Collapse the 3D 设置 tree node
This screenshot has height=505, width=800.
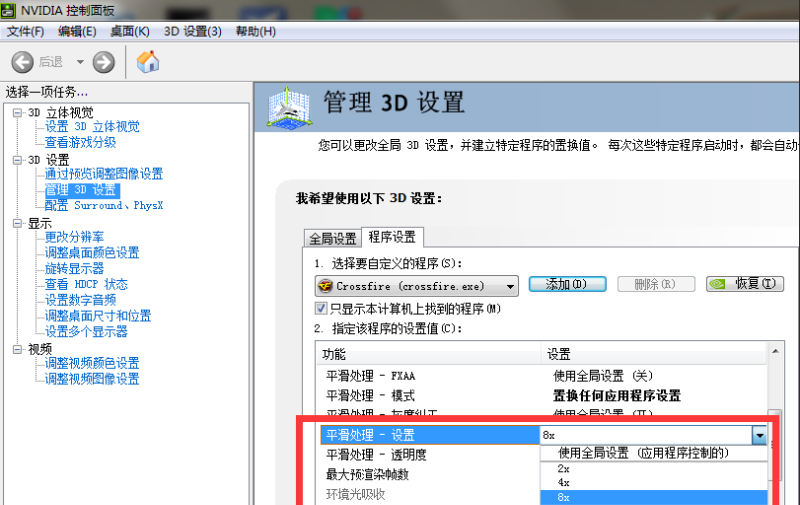click(x=18, y=160)
